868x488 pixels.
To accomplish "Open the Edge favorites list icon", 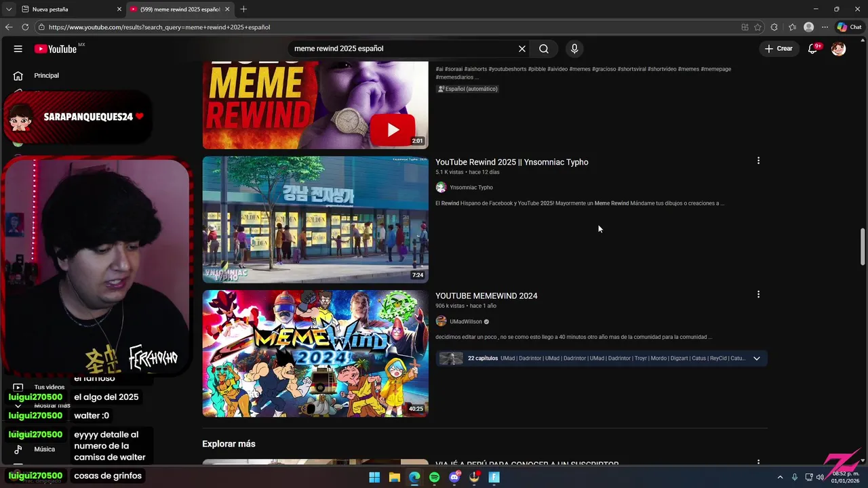I will click(x=792, y=27).
